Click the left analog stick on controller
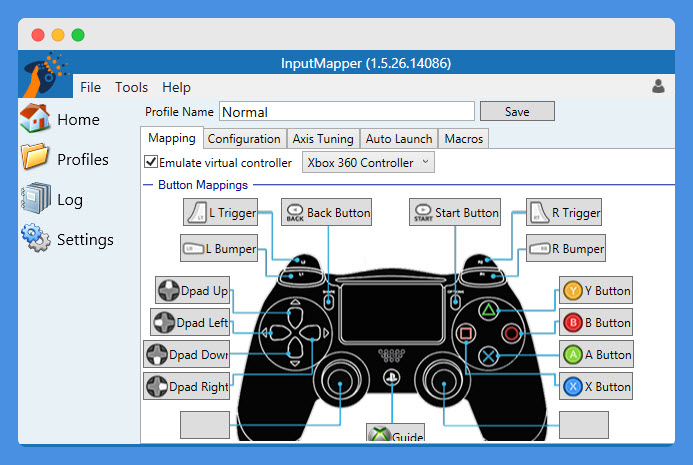The width and height of the screenshot is (693, 465). 340,381
